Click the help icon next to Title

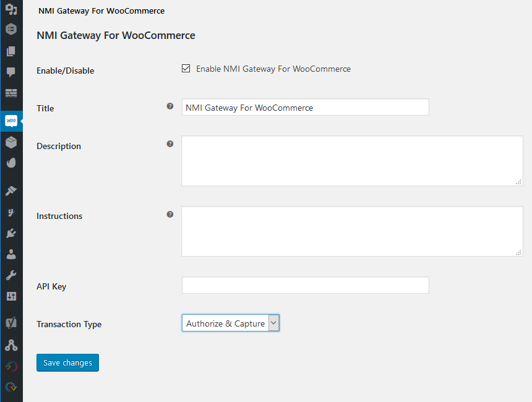tap(170, 106)
